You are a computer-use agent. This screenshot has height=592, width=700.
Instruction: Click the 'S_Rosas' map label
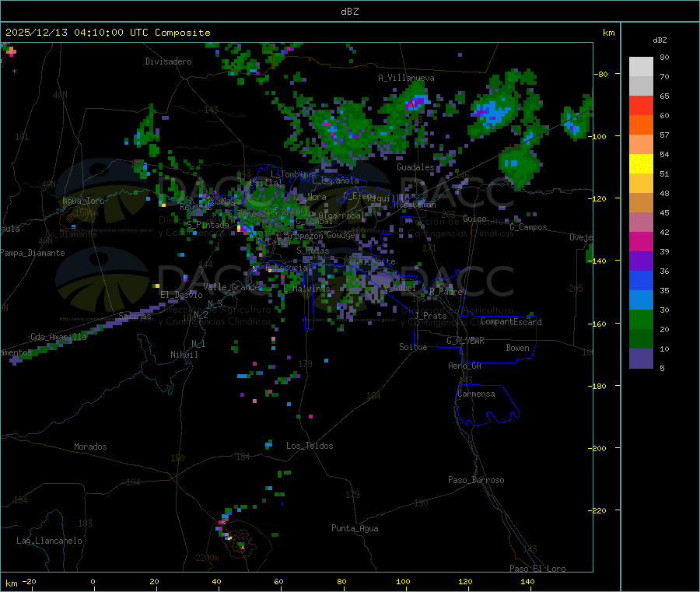313,250
